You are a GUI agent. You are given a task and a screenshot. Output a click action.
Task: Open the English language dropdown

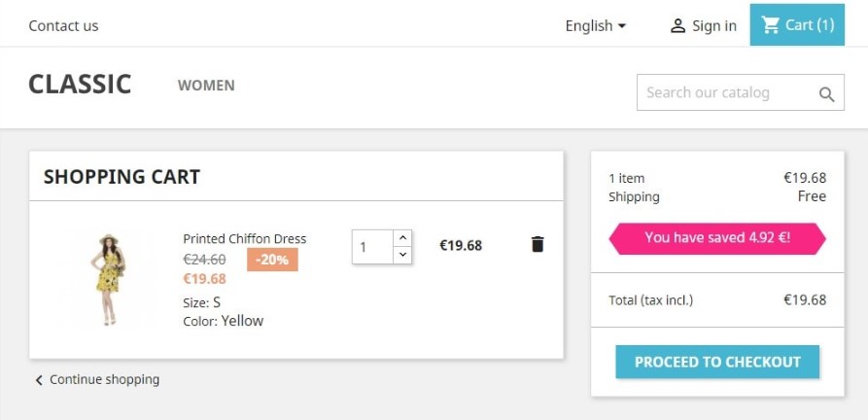[x=595, y=26]
